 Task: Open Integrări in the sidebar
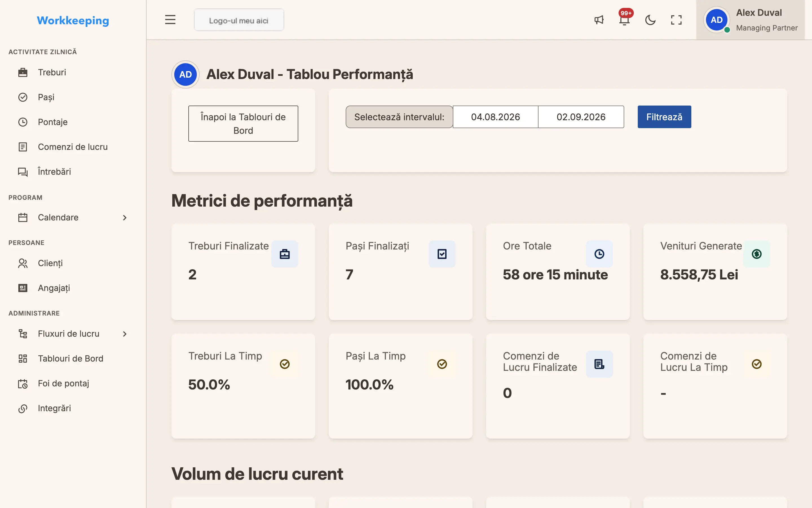click(x=73, y=408)
